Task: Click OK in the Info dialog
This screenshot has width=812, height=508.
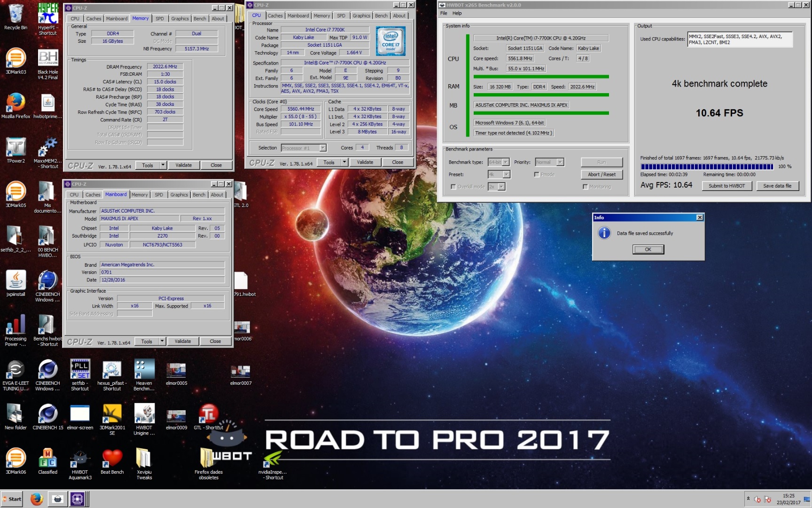Action: click(648, 250)
